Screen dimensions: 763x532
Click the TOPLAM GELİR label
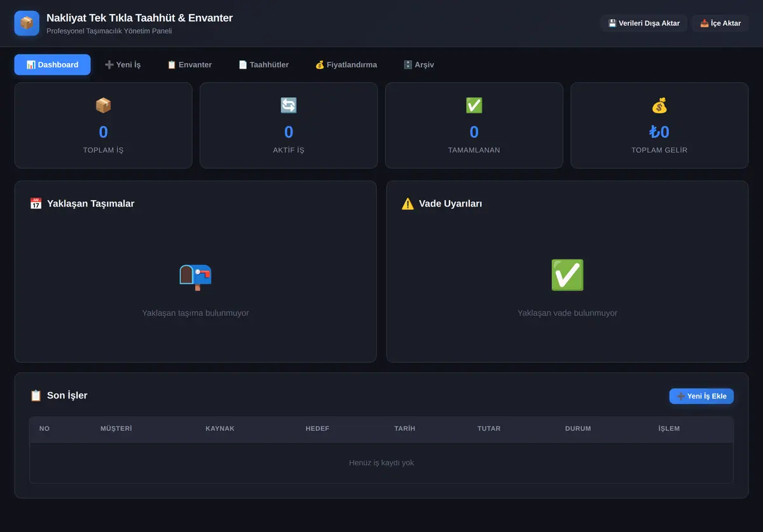coord(659,150)
